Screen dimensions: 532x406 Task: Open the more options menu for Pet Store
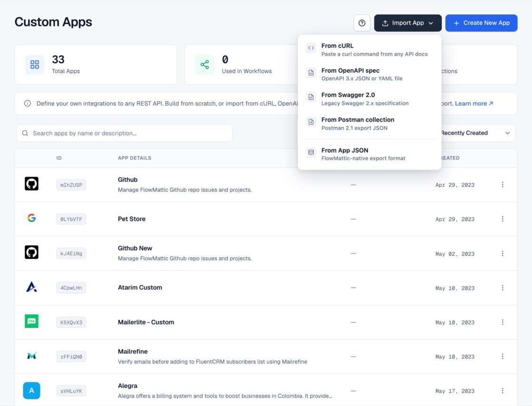click(503, 219)
